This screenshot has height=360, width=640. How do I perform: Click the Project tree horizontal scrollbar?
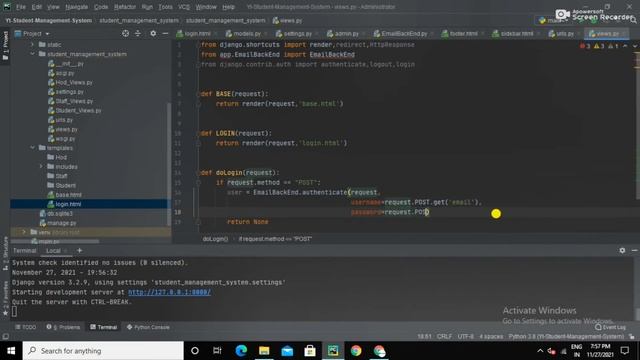[x=55, y=241]
